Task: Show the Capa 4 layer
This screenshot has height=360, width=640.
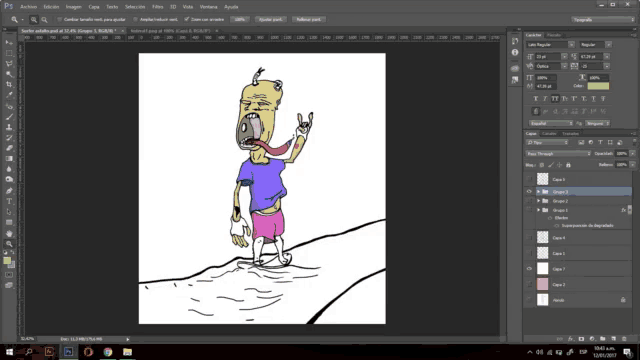Action: pyautogui.click(x=529, y=238)
